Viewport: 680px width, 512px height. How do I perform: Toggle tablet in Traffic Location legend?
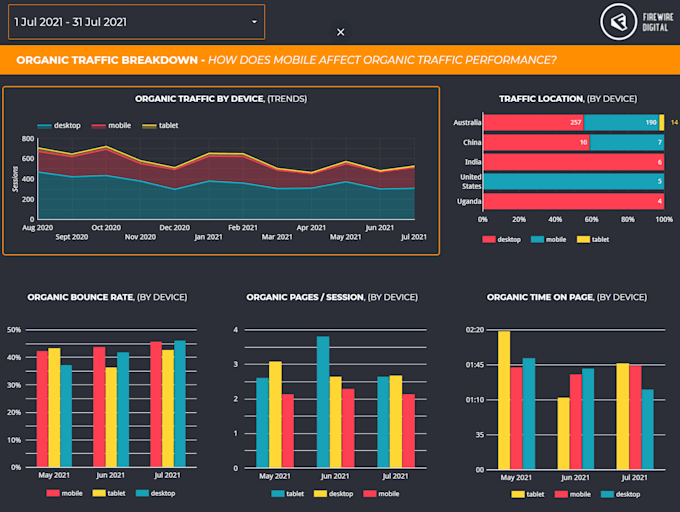tap(593, 239)
